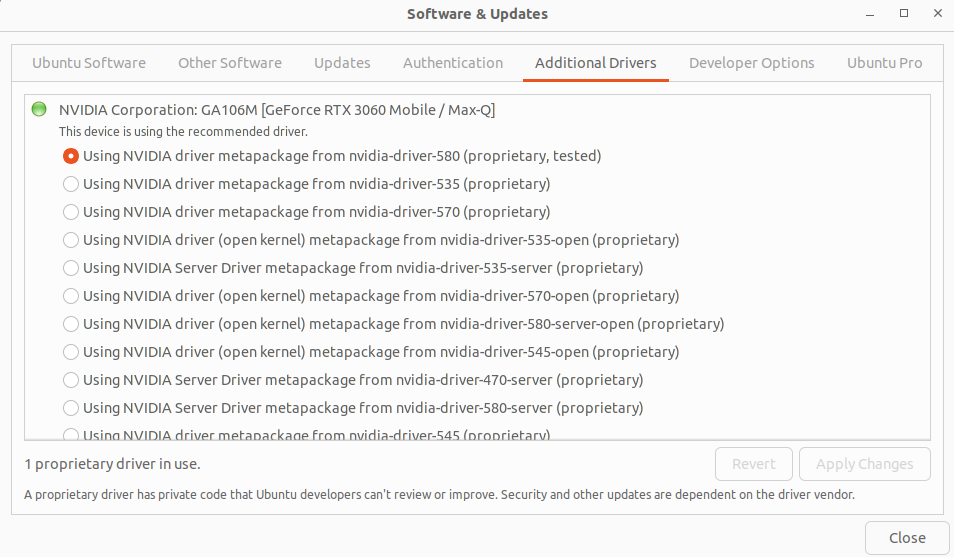
Task: Switch to the Ubuntu Software tab
Action: click(x=89, y=63)
